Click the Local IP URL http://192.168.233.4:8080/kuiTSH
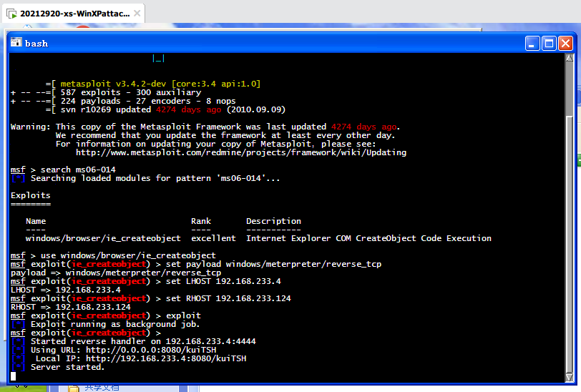This screenshot has height=392, width=581. click(x=166, y=358)
